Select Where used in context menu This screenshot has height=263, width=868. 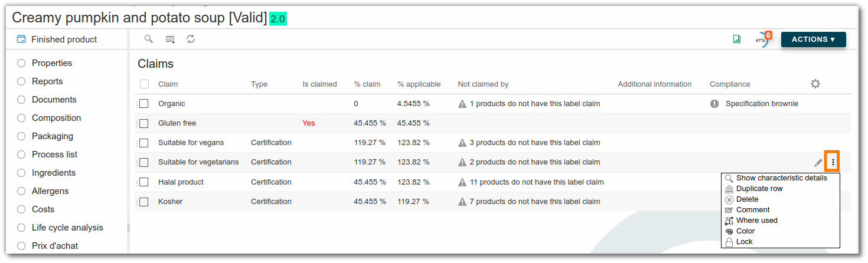coord(756,221)
